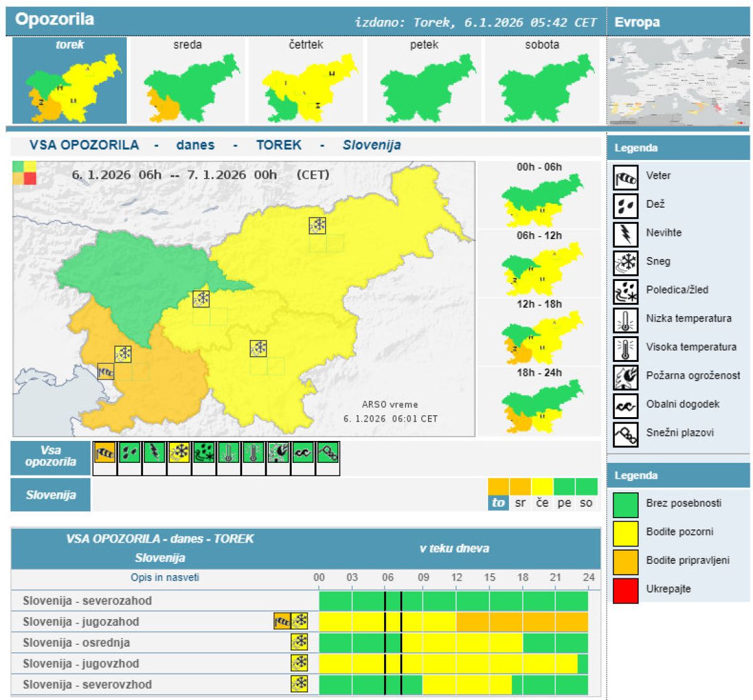Choose the fire danger filter icon below the map

point(278,453)
